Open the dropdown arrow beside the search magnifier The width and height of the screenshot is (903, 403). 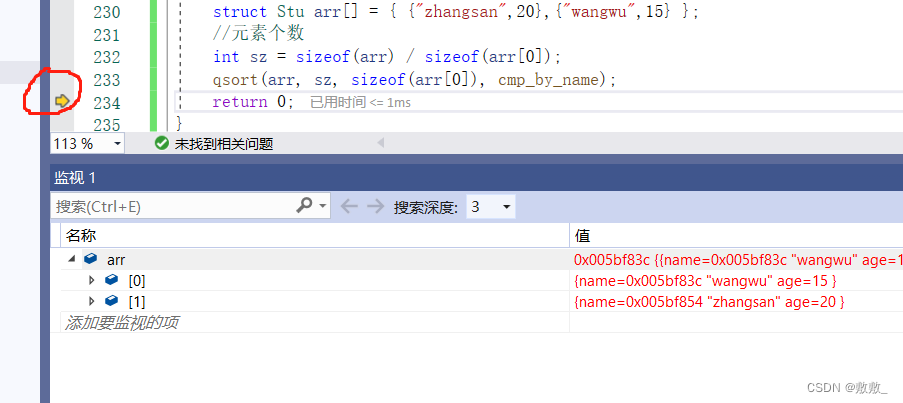click(x=322, y=206)
